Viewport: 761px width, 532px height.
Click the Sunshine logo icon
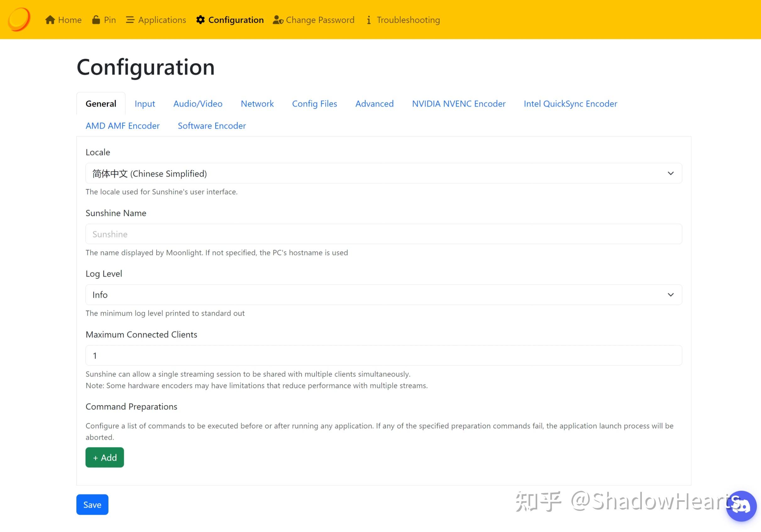click(19, 19)
